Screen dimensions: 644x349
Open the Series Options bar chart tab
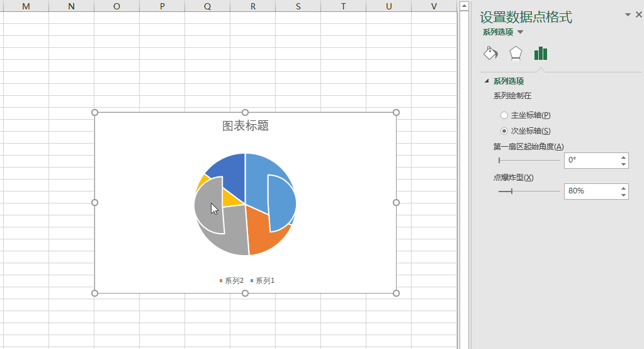pos(541,54)
